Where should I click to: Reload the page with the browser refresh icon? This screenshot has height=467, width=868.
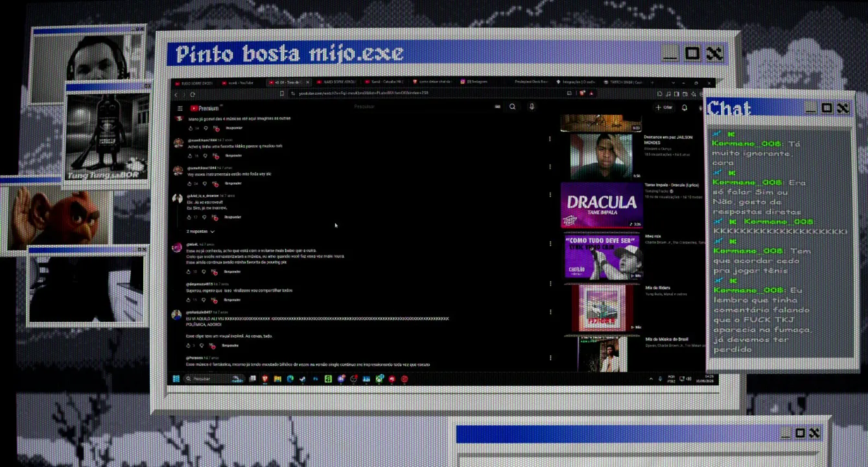click(x=193, y=95)
